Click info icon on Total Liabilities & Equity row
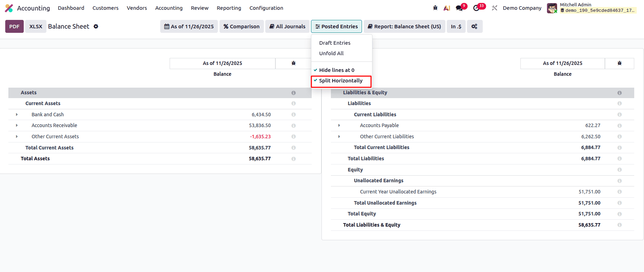This screenshot has height=272, width=644. pos(620,225)
